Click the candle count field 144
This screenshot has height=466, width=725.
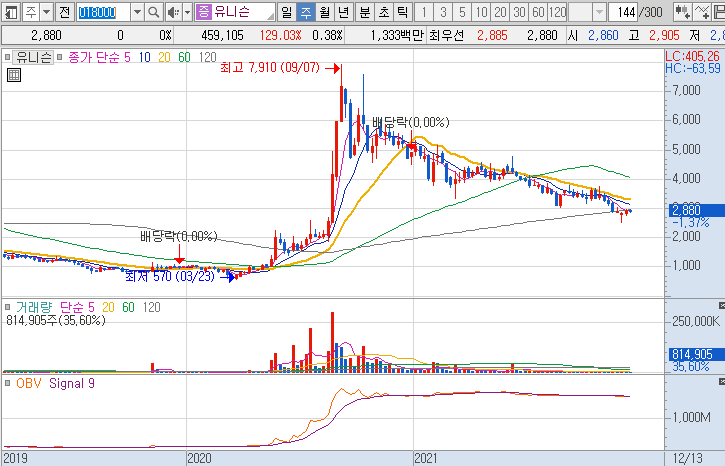point(623,12)
